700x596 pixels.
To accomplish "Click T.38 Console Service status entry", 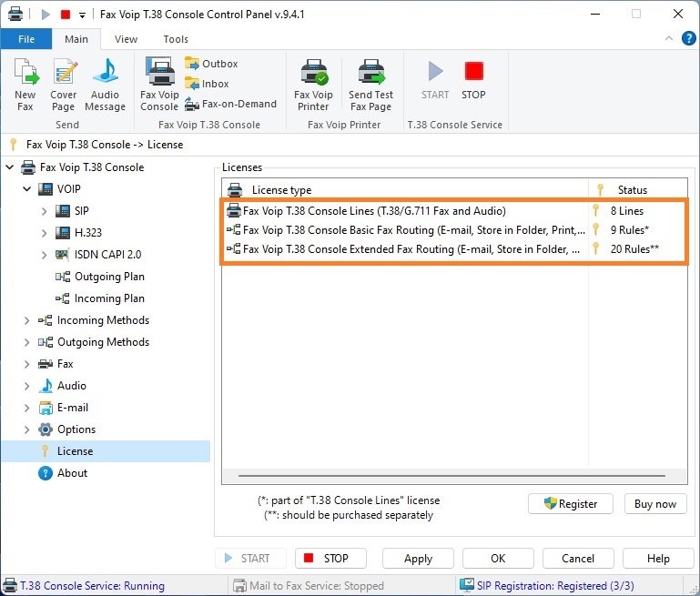I will pos(85,586).
